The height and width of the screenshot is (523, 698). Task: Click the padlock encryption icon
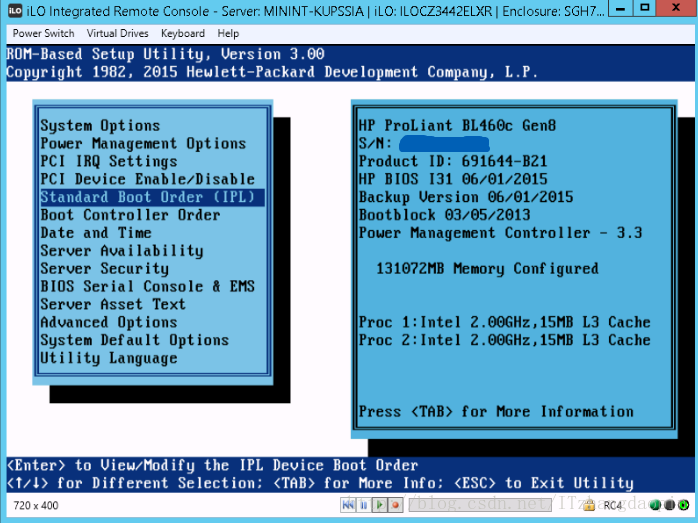(x=589, y=505)
